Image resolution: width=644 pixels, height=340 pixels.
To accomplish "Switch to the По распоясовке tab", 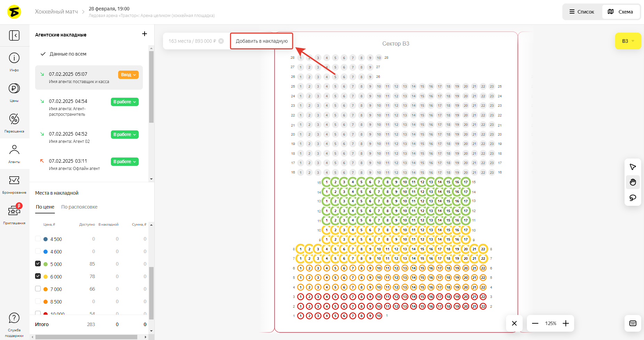I will pos(79,207).
